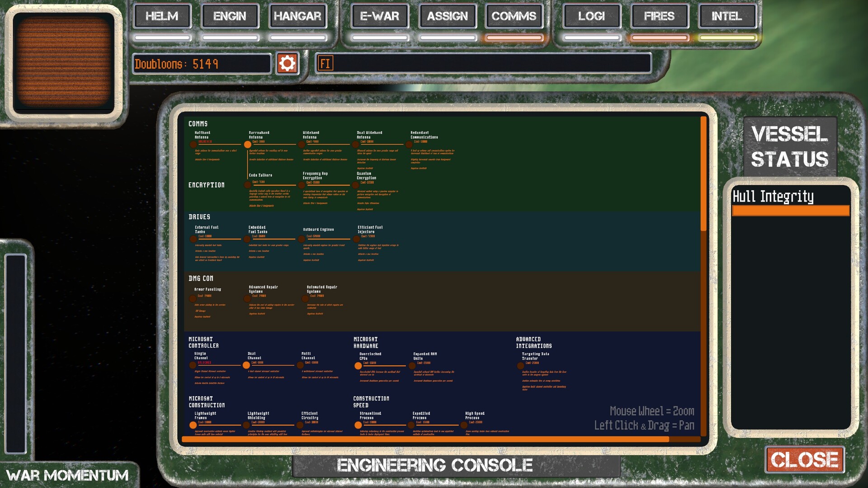
Task: Open the INTEL station tab
Action: (726, 16)
